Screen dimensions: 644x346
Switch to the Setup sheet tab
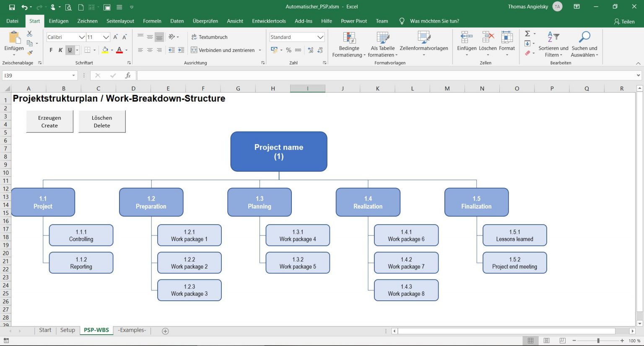68,330
